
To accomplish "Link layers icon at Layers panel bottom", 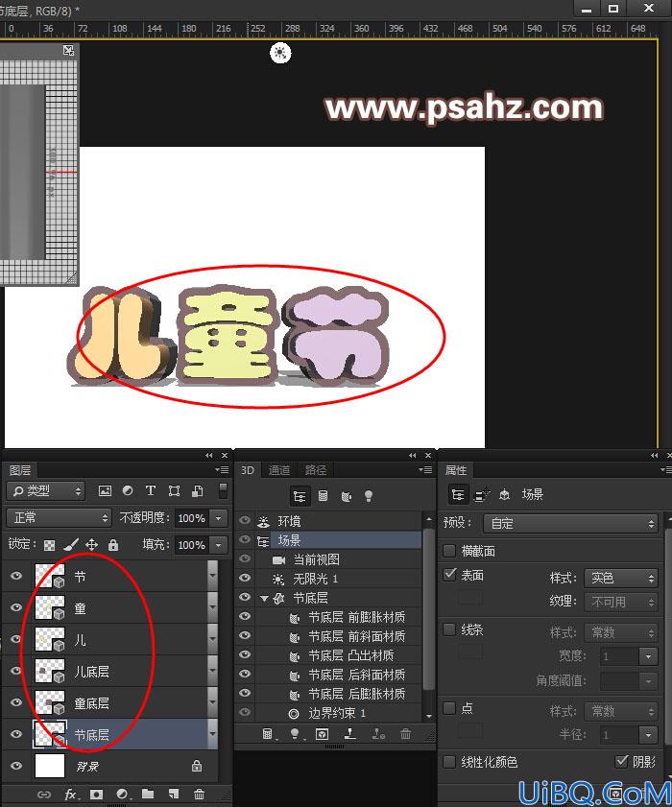I will pos(44,795).
